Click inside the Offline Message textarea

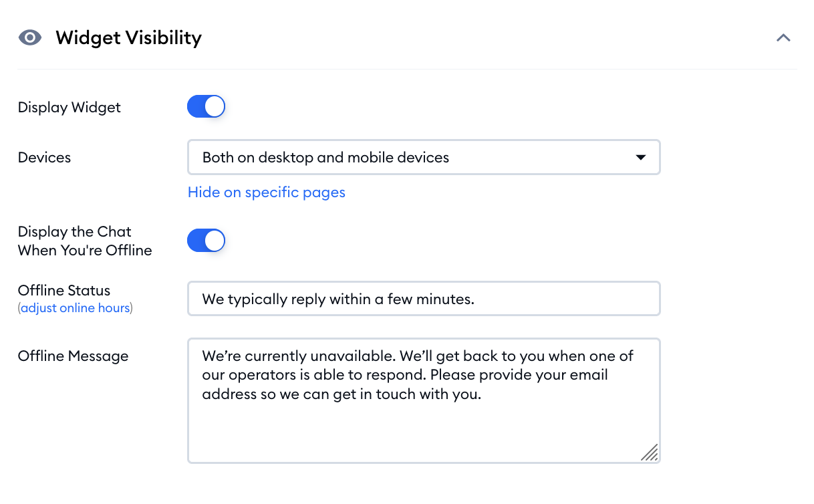click(x=424, y=400)
